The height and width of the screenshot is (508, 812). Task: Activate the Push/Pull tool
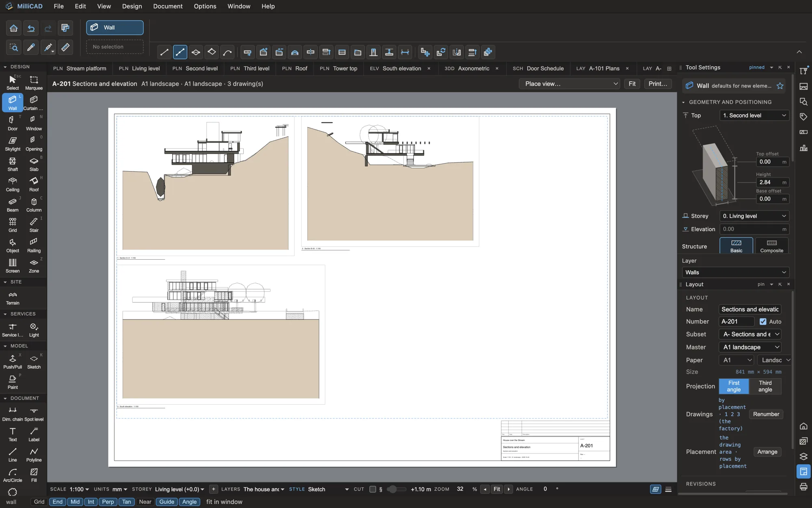pyautogui.click(x=13, y=361)
